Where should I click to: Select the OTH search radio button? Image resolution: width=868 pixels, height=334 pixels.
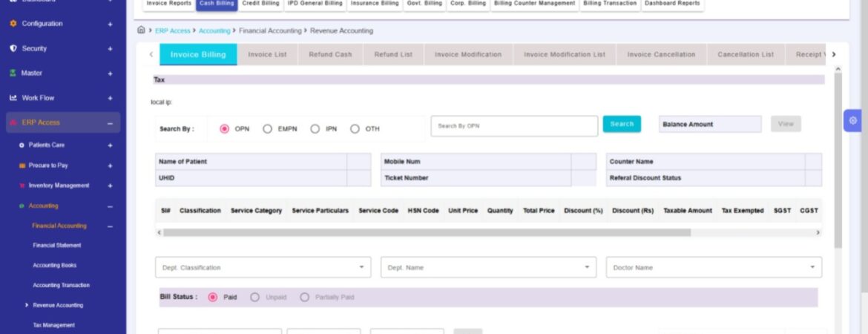click(355, 128)
